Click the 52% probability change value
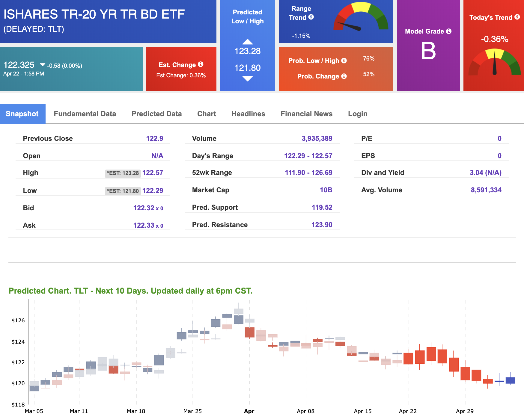Image resolution: width=524 pixels, height=420 pixels. [x=369, y=74]
